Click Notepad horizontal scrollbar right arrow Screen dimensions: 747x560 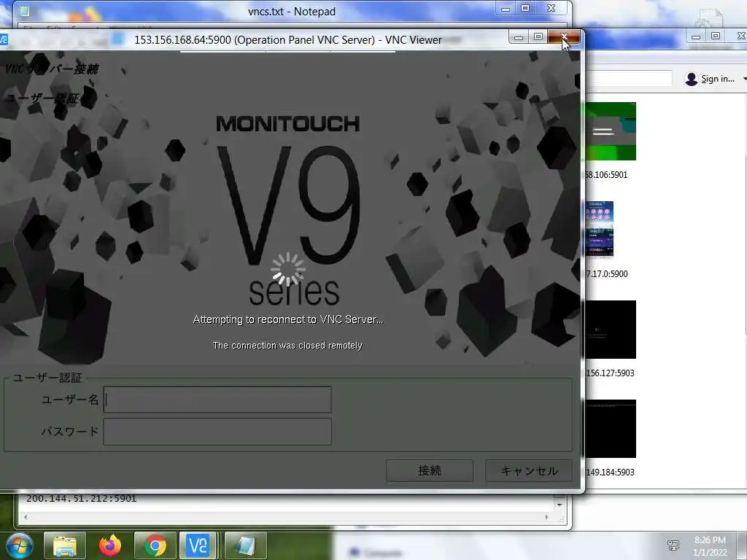coord(546,517)
